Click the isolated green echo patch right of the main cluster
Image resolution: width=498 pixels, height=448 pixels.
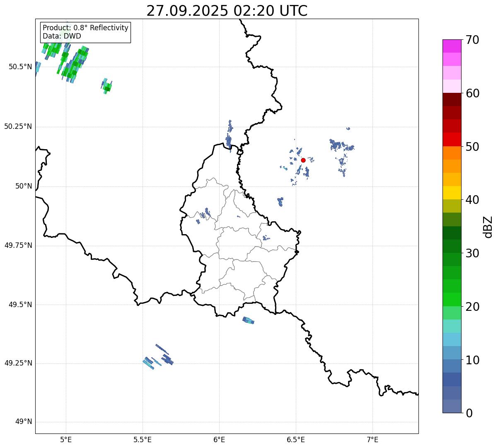pyautogui.click(x=106, y=86)
